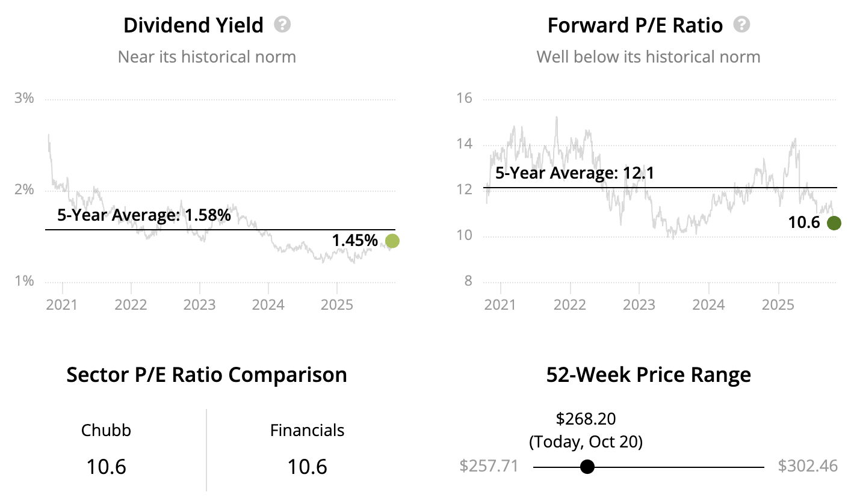Click the Dividend Yield heading

tap(193, 25)
